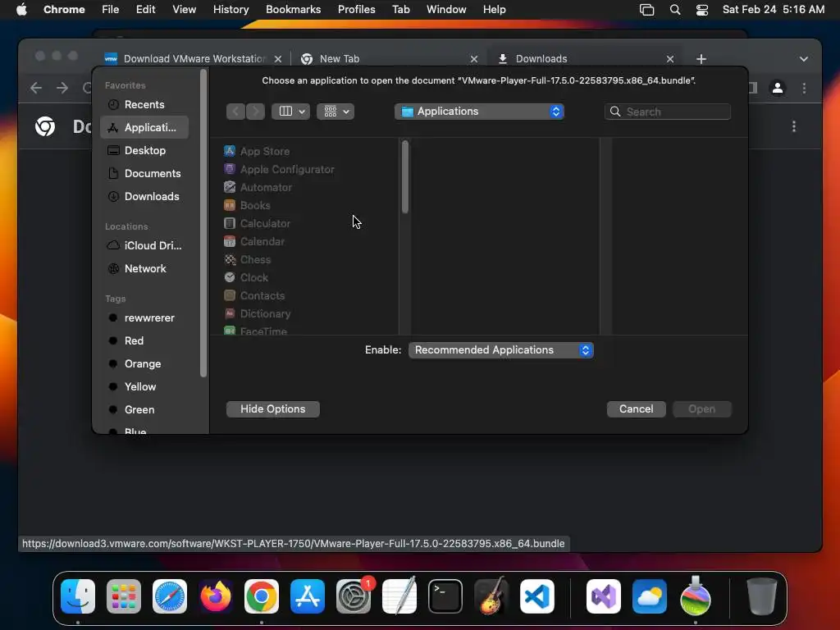Screen dimensions: 840x630
Task: Select the rewwrerer tag
Action: pos(144,317)
